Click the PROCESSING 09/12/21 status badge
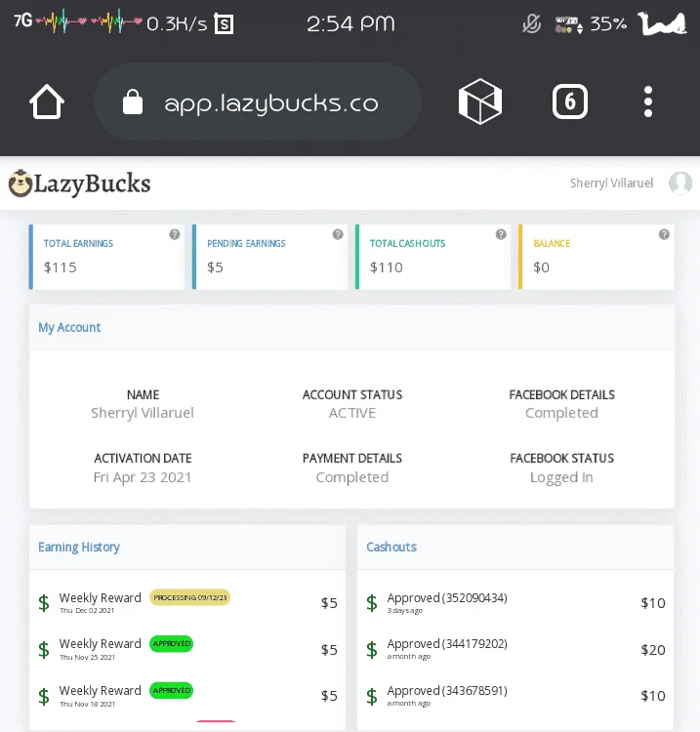This screenshot has width=700, height=732. (x=190, y=597)
